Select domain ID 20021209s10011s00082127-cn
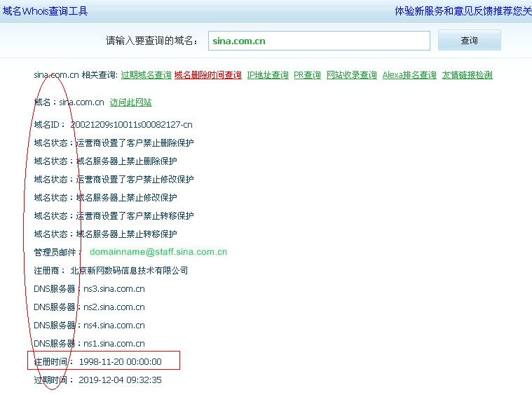The width and height of the screenshot is (532, 395). point(131,125)
